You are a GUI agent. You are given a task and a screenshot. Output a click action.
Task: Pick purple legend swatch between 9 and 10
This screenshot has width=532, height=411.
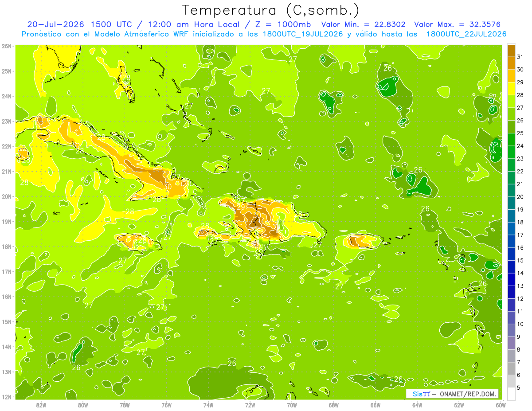click(x=511, y=330)
